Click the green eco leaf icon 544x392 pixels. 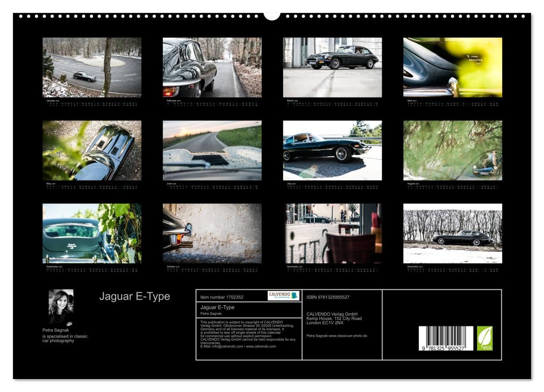pyautogui.click(x=485, y=338)
